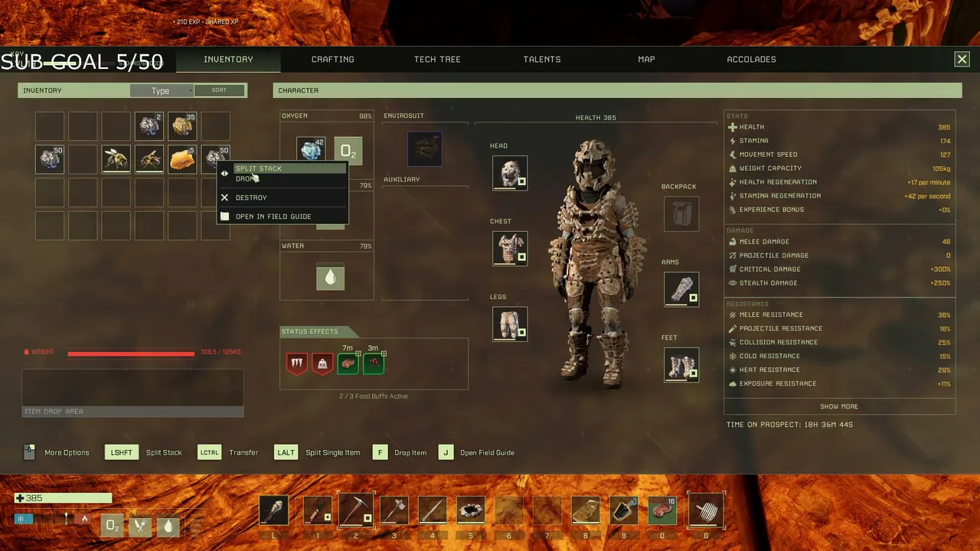Select the Feet armor slot

tap(681, 365)
